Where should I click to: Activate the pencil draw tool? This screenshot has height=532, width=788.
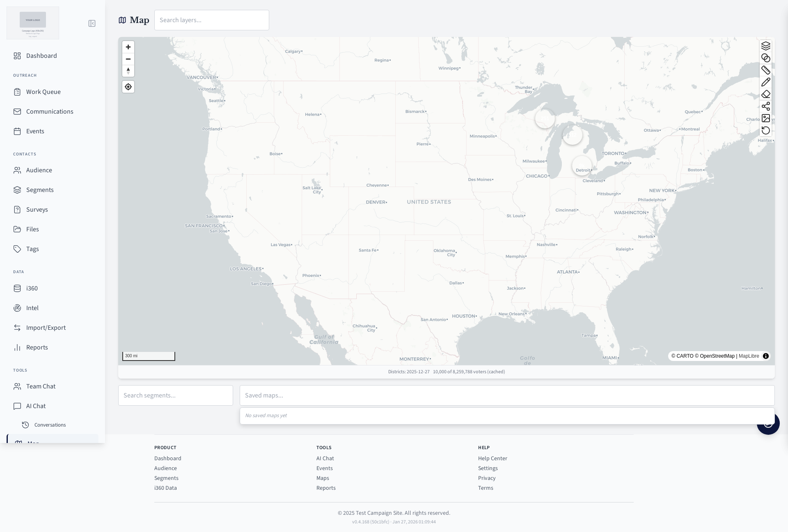coord(765,82)
